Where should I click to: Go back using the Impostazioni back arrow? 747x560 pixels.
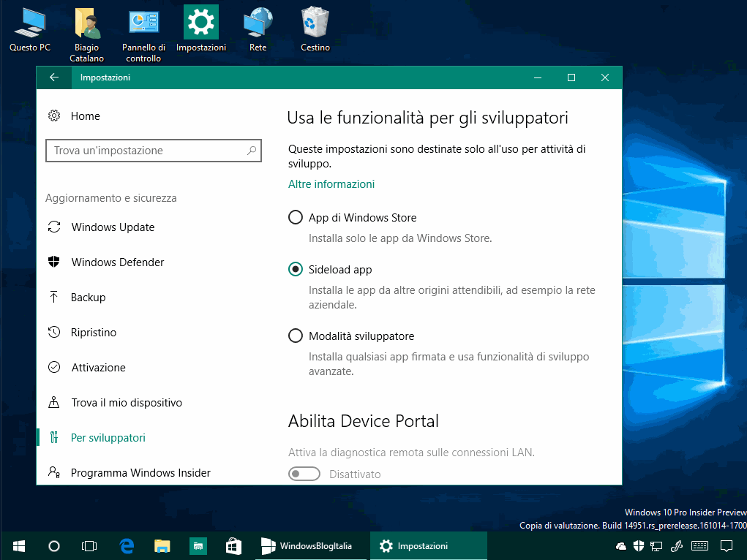[54, 77]
